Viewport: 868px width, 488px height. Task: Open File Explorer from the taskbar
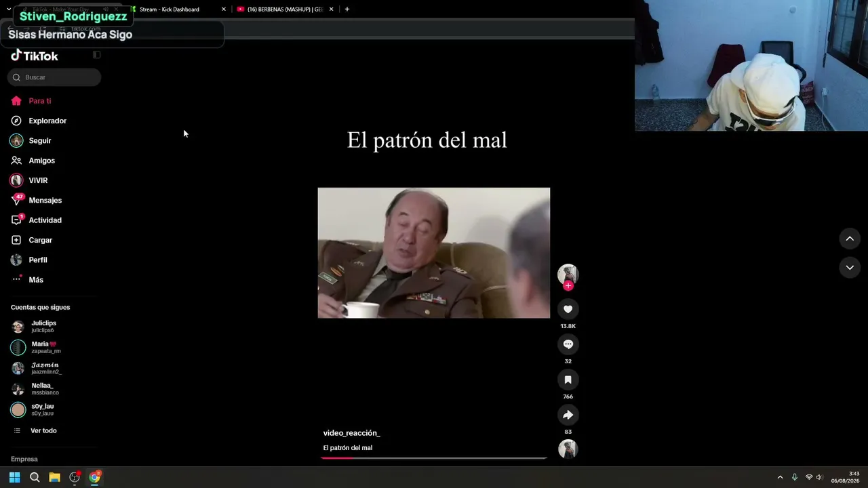(54, 477)
